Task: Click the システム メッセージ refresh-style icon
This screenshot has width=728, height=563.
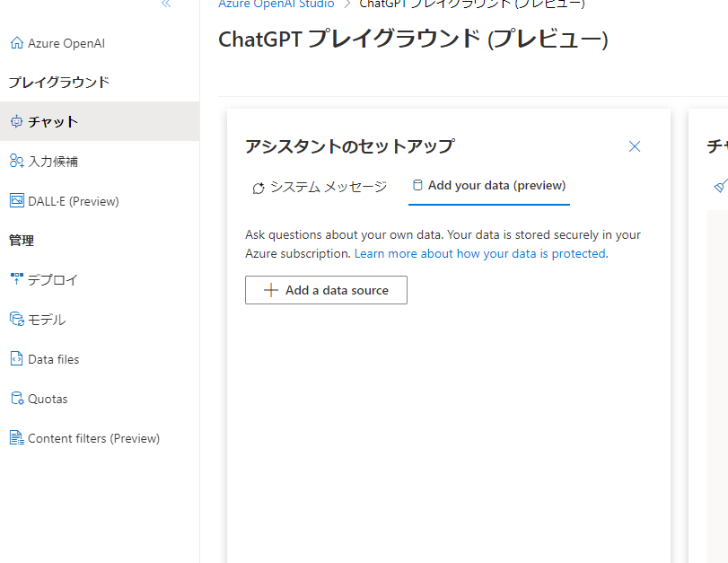Action: pyautogui.click(x=259, y=188)
